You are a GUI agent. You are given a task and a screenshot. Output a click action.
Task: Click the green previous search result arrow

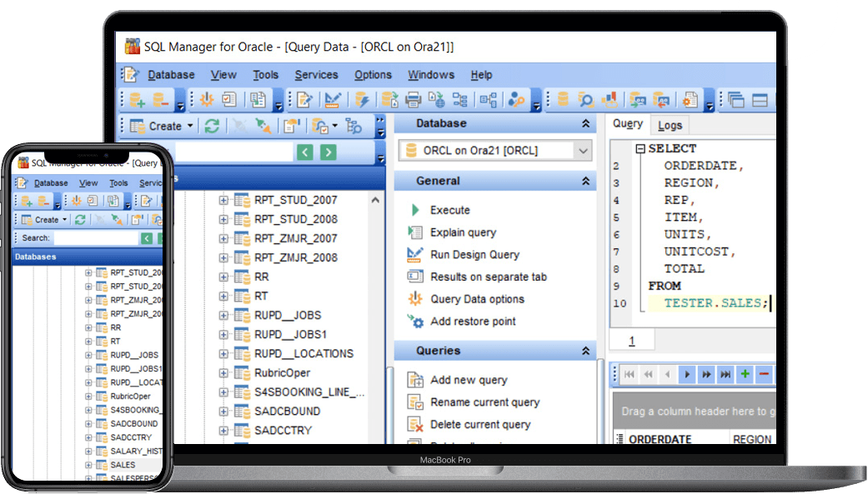(x=305, y=152)
